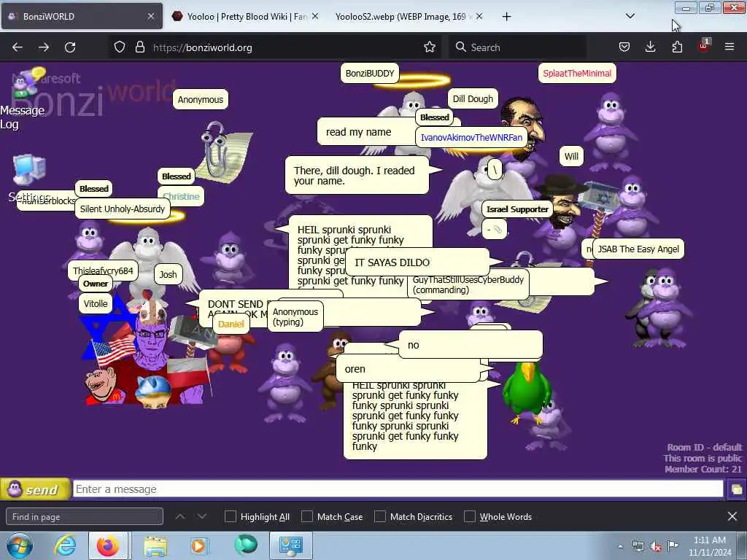
Task: Click the Dill Dough name tag
Action: pyautogui.click(x=473, y=98)
